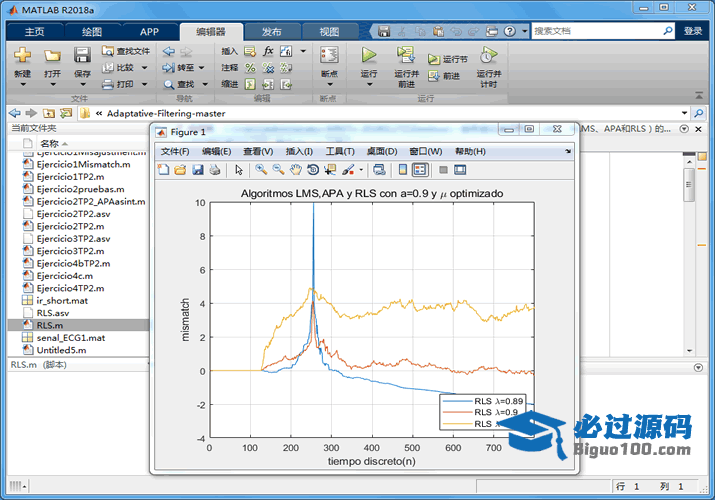Click the save icon in the quick access toolbar
715x500 pixels.
[x=384, y=31]
